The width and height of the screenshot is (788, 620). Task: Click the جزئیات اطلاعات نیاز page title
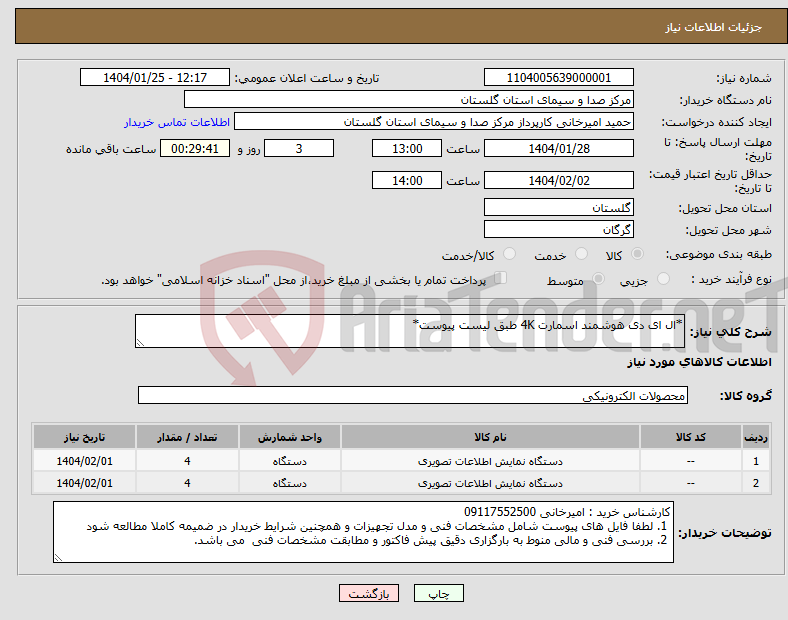(x=714, y=27)
